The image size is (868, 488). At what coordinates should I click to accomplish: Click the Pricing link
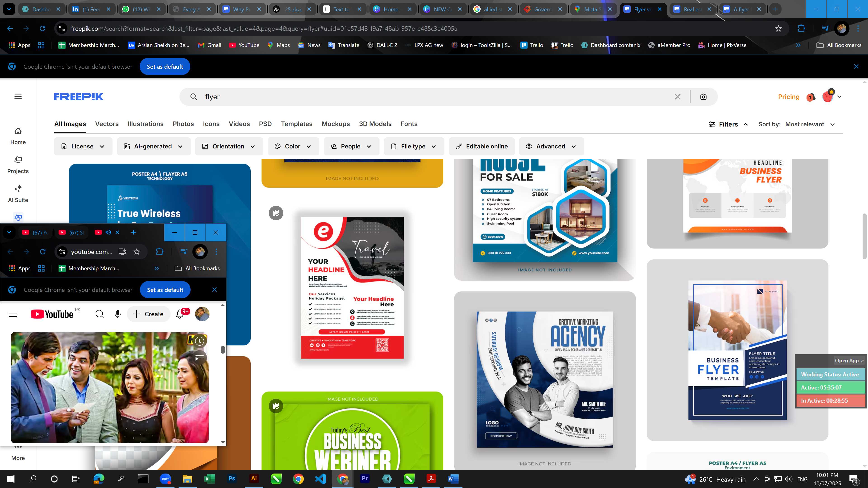tap(788, 97)
